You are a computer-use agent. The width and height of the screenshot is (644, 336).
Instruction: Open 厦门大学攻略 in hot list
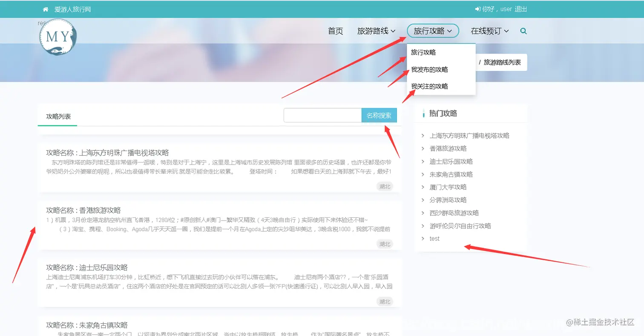click(x=448, y=187)
